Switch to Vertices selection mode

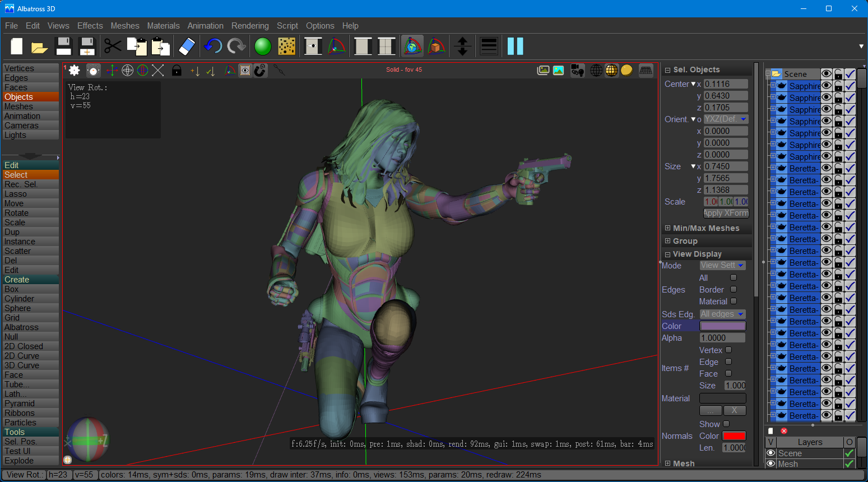[x=31, y=68]
